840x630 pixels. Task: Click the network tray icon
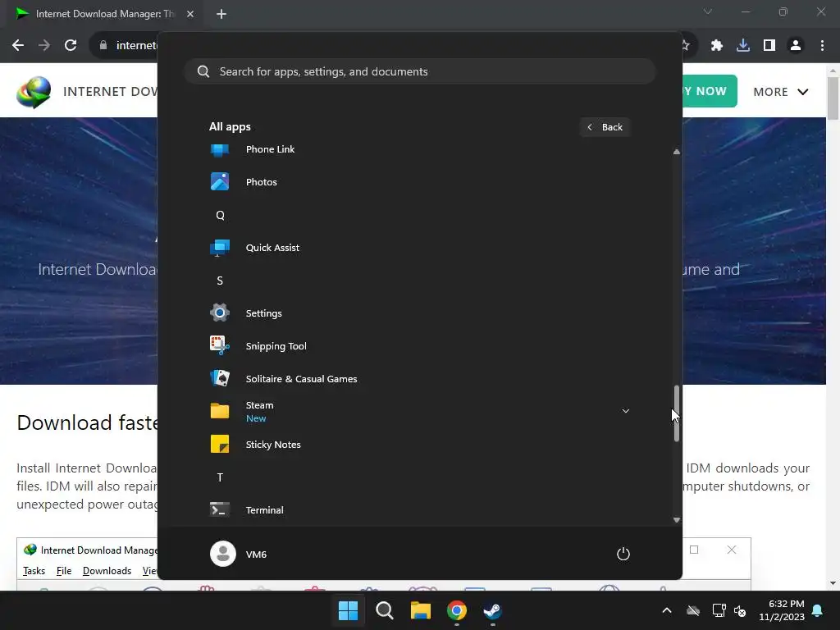coord(719,610)
